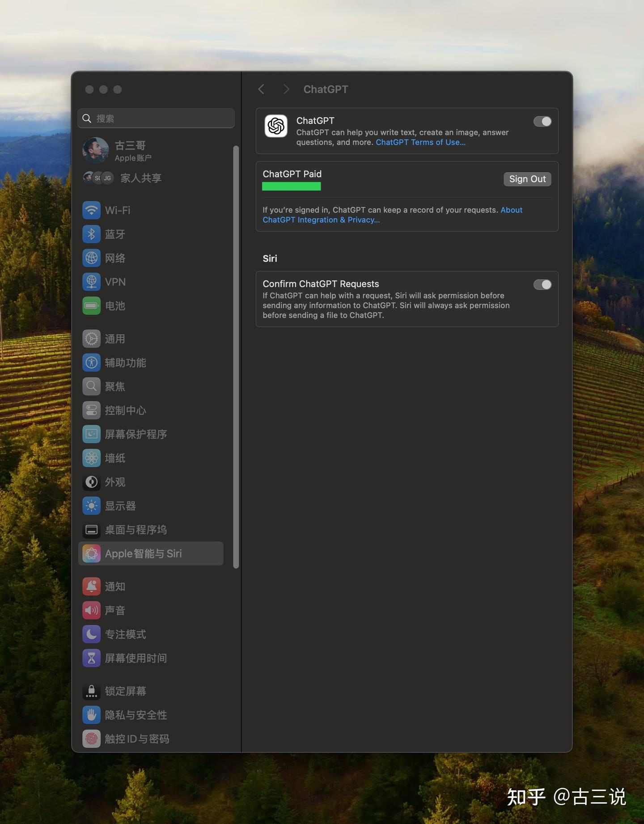Open the 锁定屏幕 Lock Screen icon

pyautogui.click(x=91, y=691)
